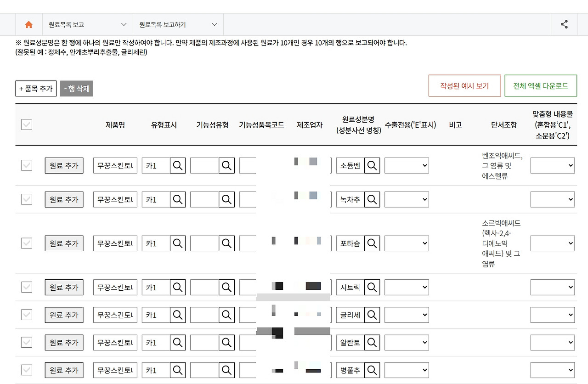Screen dimensions: 588x384
Task: Check the row checkbox for the 병풀추 ingredient
Action: [26, 370]
